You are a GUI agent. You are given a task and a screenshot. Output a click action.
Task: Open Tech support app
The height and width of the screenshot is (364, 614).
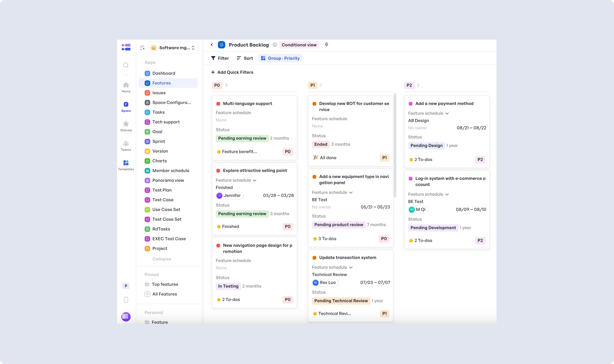pyautogui.click(x=168, y=122)
